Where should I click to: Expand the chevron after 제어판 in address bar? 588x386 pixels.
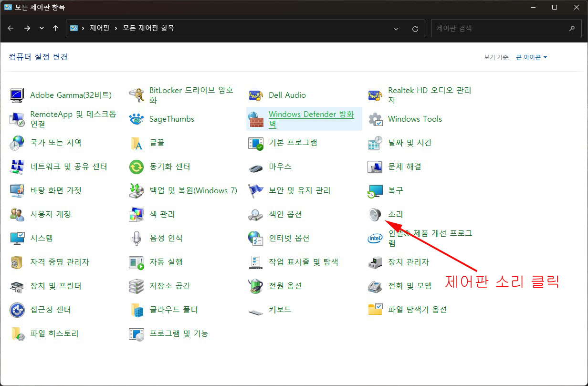point(115,28)
